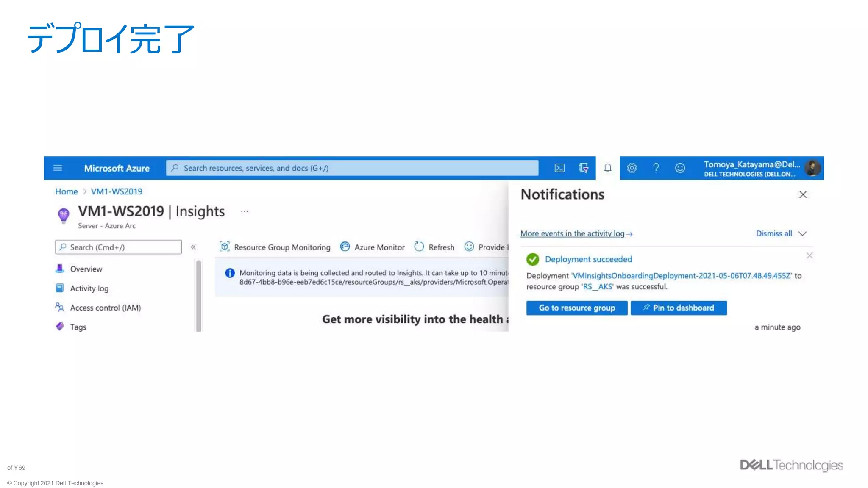Click the Feedback smiley icon

pos(680,168)
